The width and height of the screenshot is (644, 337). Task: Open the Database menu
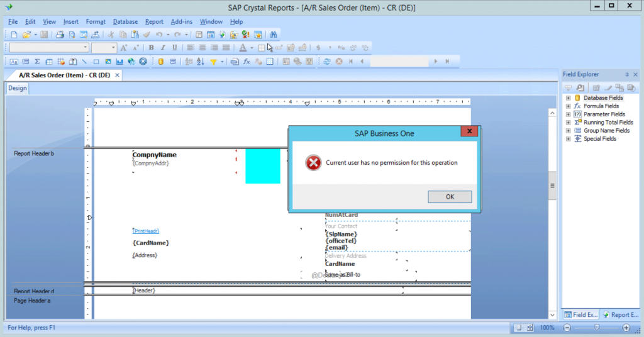(x=125, y=22)
